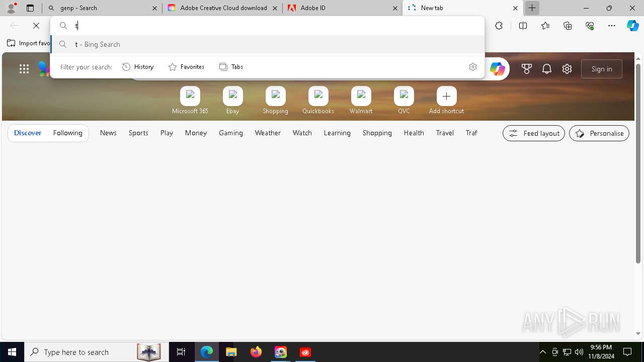Stop loading the page

36,26
